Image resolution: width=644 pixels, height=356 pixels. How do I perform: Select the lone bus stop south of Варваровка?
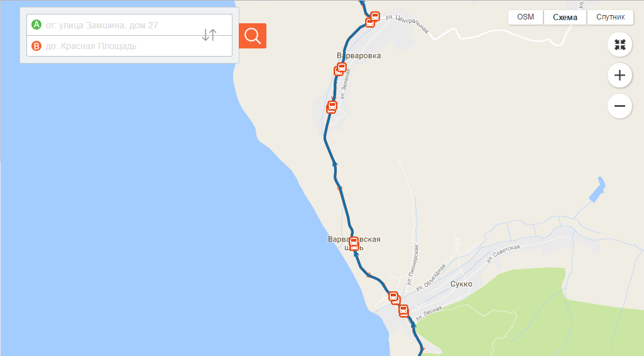pos(332,107)
